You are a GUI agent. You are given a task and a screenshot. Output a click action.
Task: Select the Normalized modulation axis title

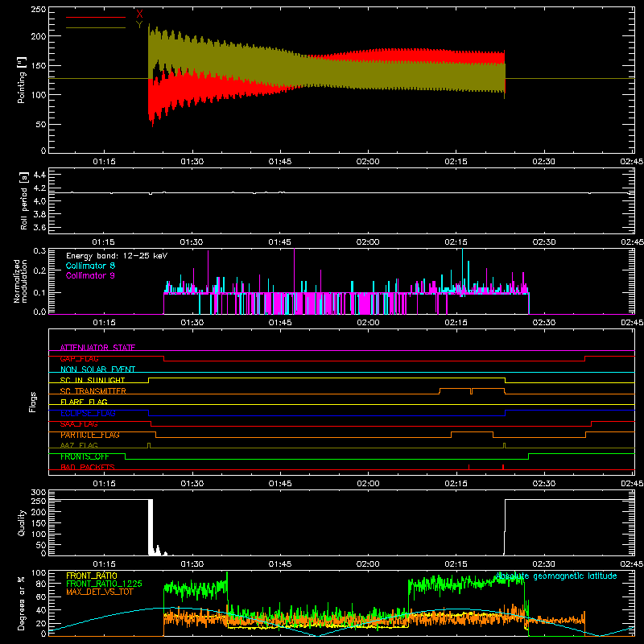tap(21, 281)
